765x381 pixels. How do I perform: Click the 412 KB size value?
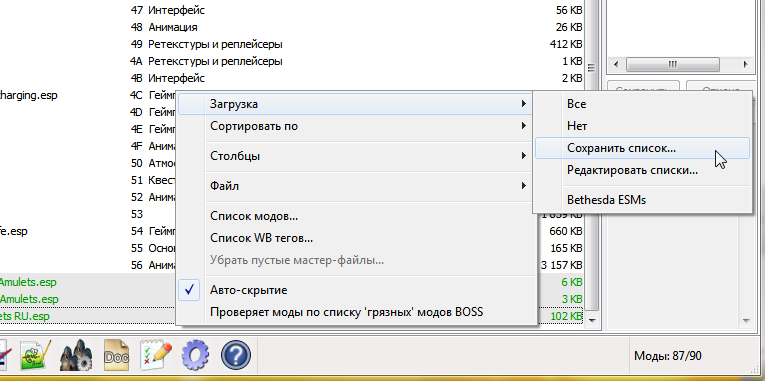click(566, 44)
